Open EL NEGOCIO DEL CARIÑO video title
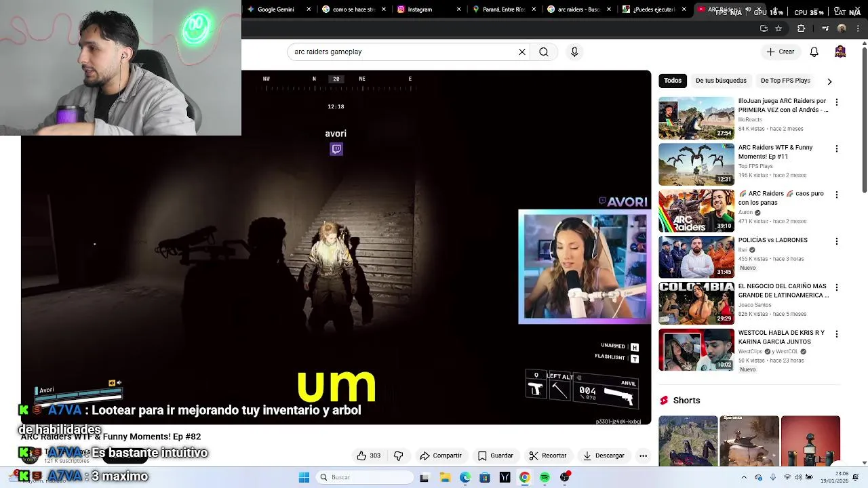Image resolution: width=868 pixels, height=488 pixels. coord(783,291)
